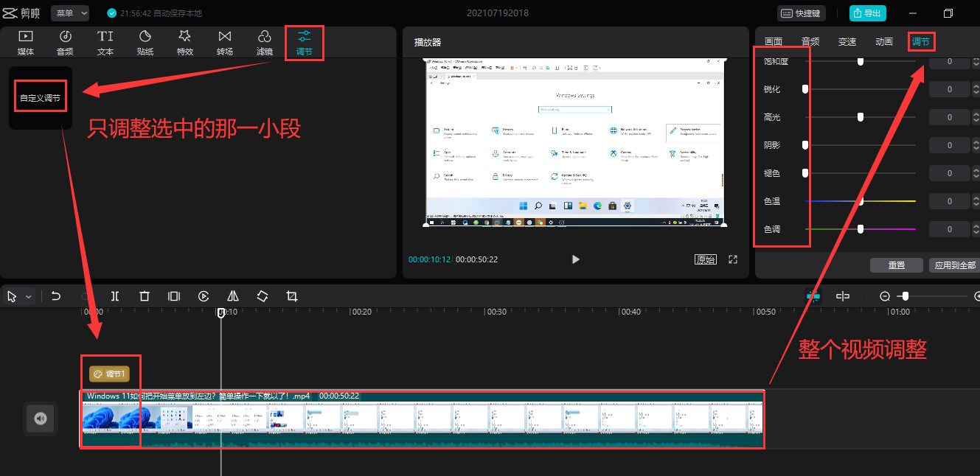Click the mirror flip icon in timeline toolbar
980x476 pixels.
[x=233, y=296]
